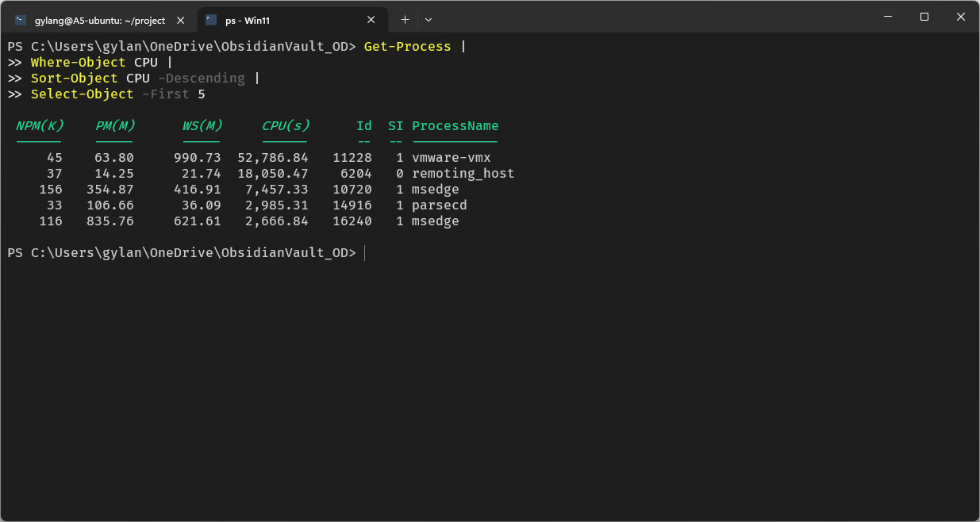Click the remoting_host process entry
980x522 pixels.
pyautogui.click(x=463, y=173)
